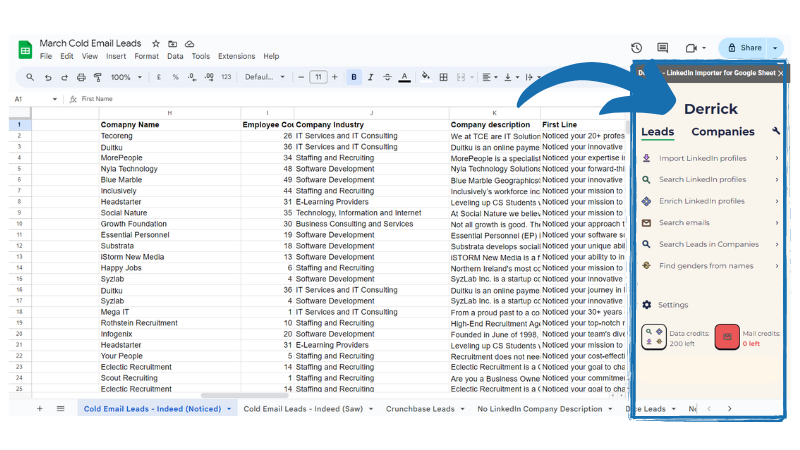Screen dimensions: 800x450
Task: Click the font size field showing 11
Action: pos(318,78)
